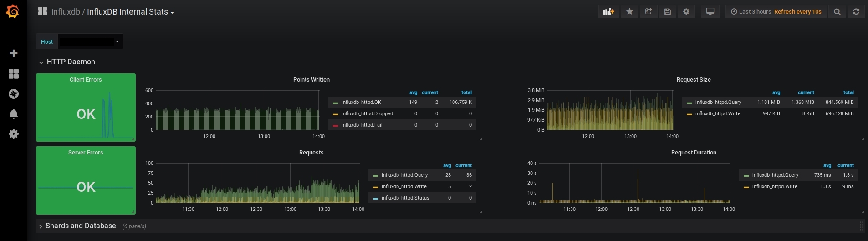
Task: Open the Alerting bell icon
Action: [x=14, y=114]
